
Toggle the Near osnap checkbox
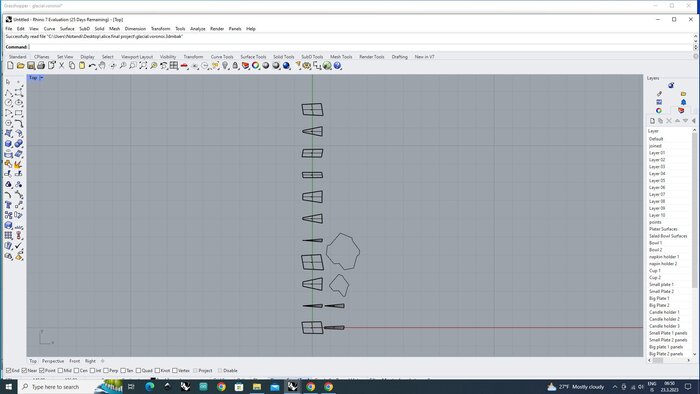coord(25,370)
